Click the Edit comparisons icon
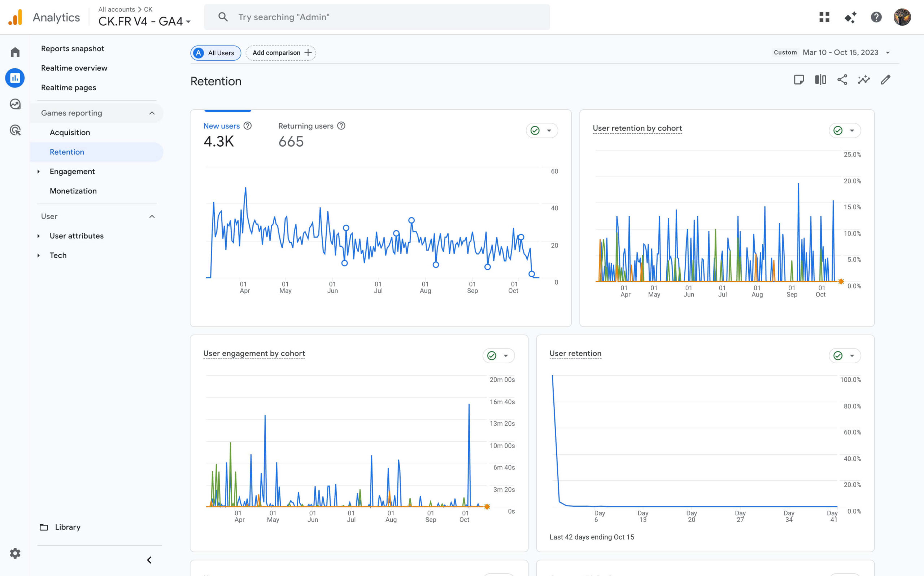The width and height of the screenshot is (924, 576). tap(820, 79)
